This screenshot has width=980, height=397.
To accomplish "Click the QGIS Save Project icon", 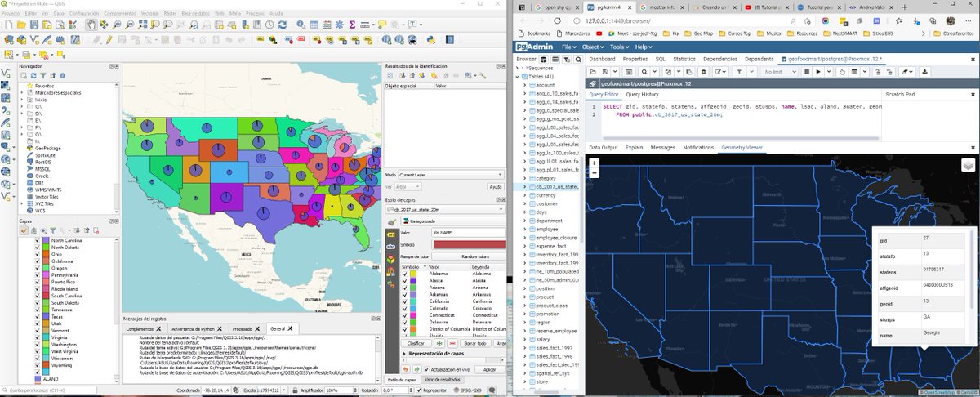I will 34,24.
